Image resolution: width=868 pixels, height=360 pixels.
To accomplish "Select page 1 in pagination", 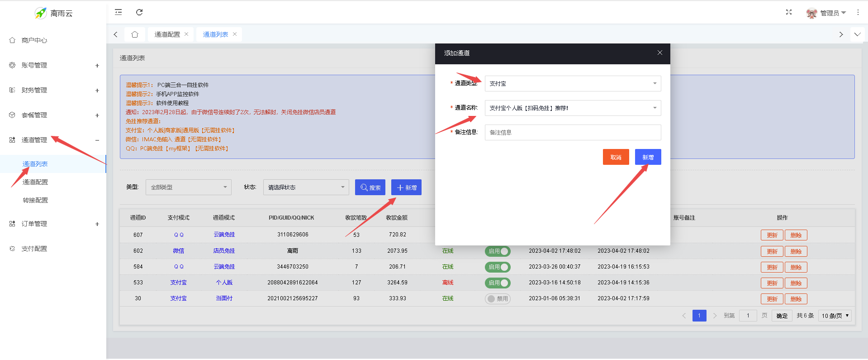I will click(x=699, y=316).
